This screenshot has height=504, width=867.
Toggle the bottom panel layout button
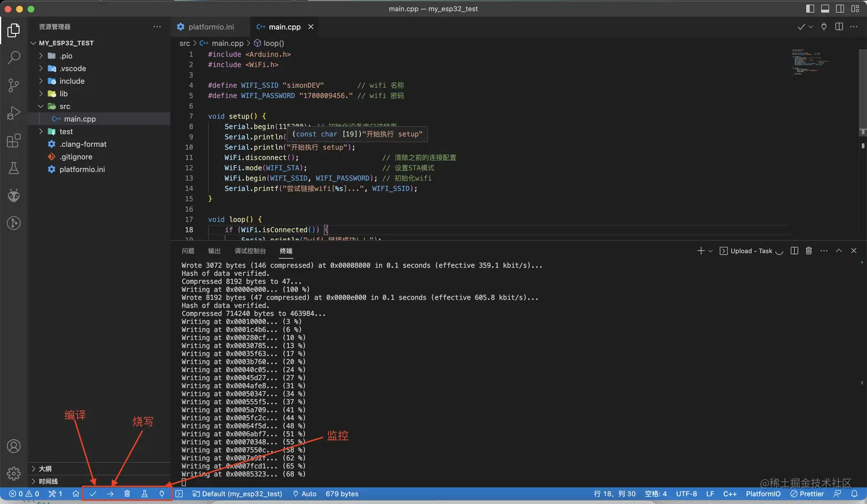point(825,9)
